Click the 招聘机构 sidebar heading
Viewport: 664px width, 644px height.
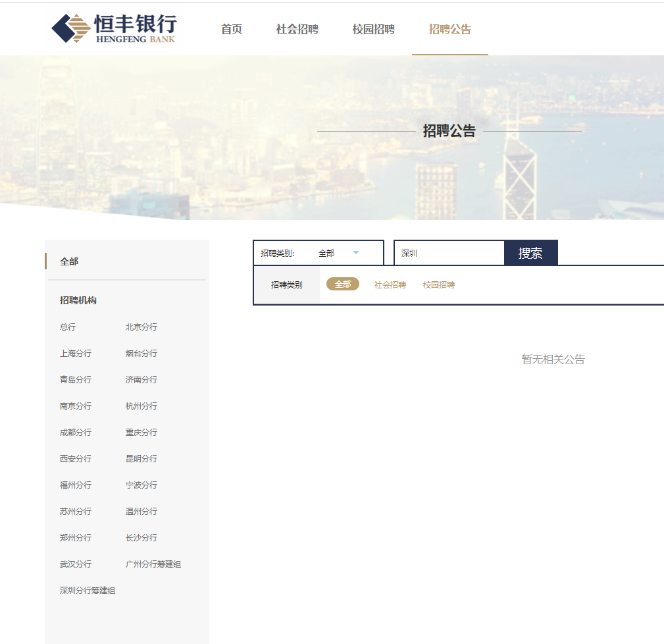(x=78, y=300)
